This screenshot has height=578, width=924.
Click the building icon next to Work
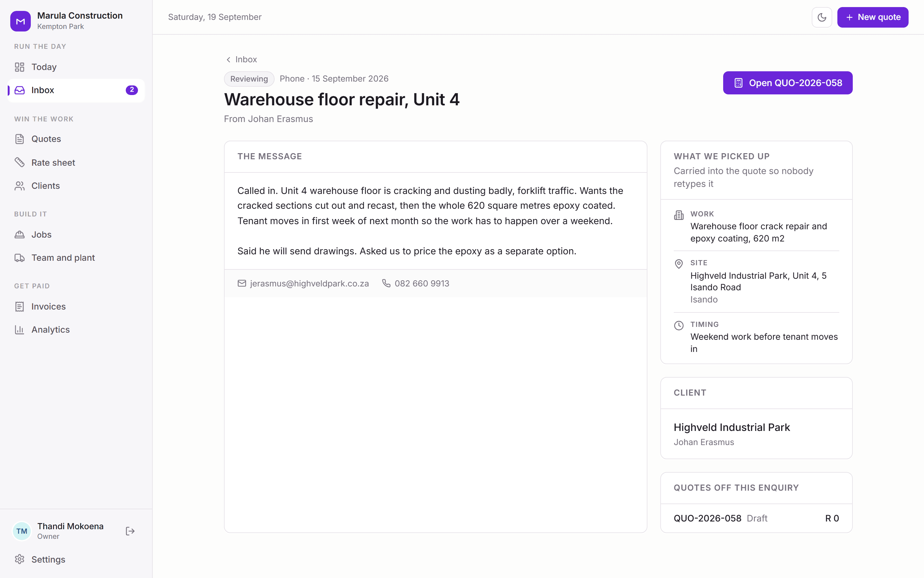tap(679, 215)
